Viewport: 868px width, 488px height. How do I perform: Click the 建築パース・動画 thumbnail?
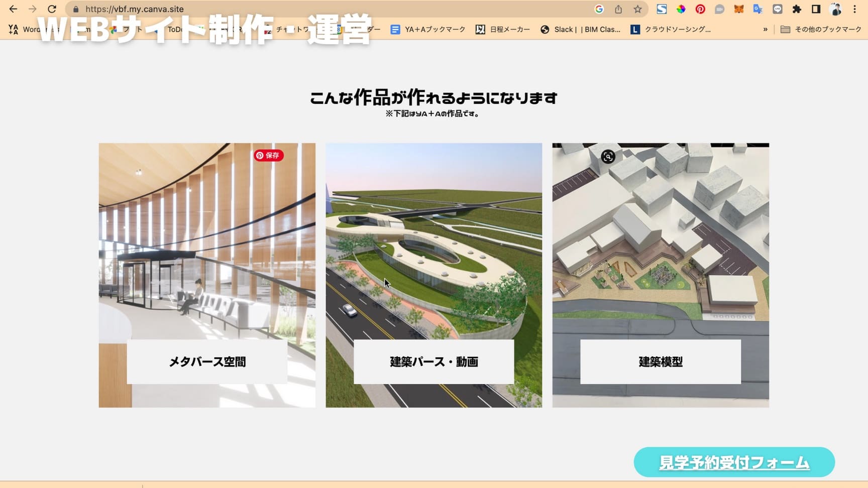click(x=433, y=275)
